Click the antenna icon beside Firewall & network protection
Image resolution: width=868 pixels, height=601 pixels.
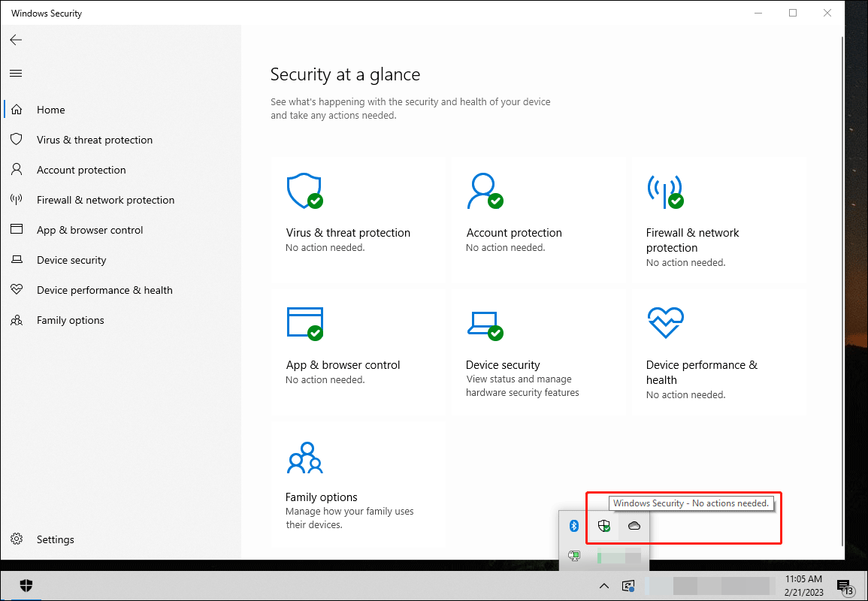tap(17, 199)
